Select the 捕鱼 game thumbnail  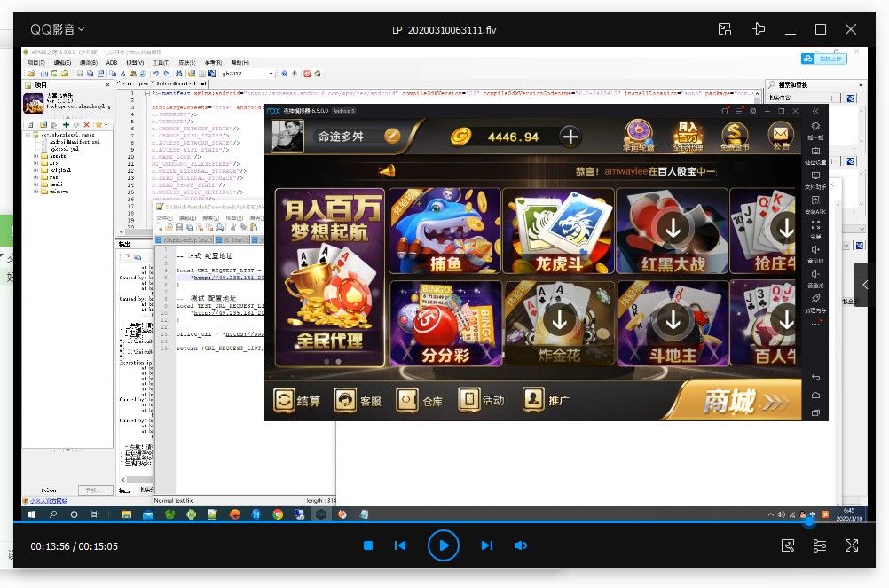click(x=444, y=231)
